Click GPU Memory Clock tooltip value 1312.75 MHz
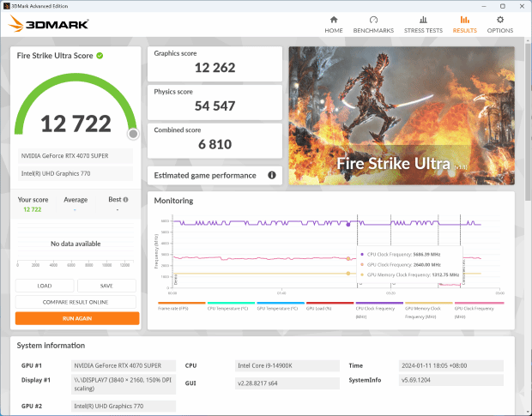Image resolution: width=532 pixels, height=416 pixels. (x=445, y=275)
